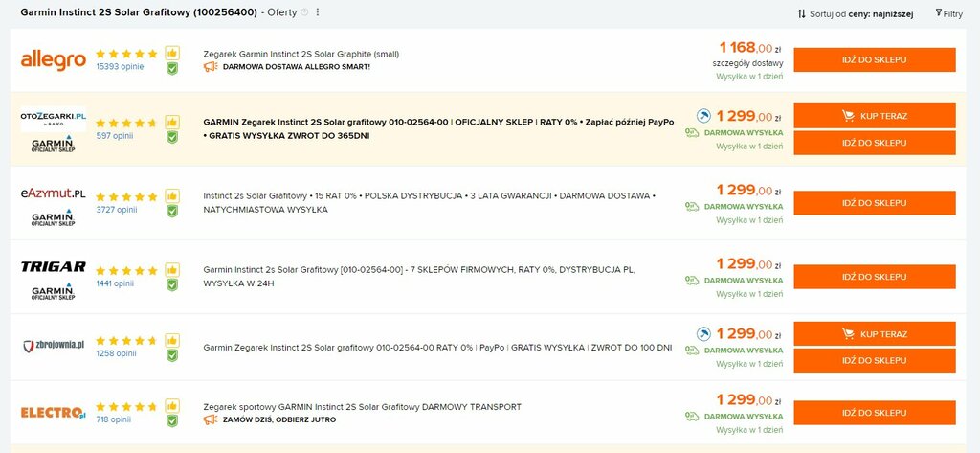Click the star rating in the Trigar row
The width and height of the screenshot is (980, 453).
[127, 271]
